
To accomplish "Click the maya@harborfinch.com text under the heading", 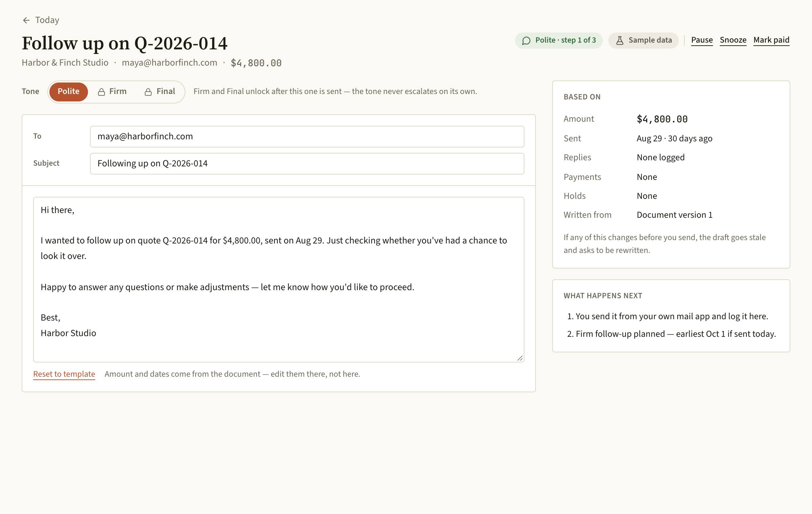I will [x=169, y=63].
